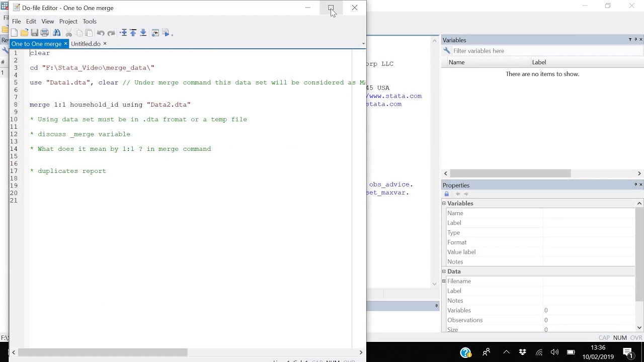This screenshot has width=644, height=362.
Task: Click the Variables panel horizontal scrollbar thumb
Action: 510,173
